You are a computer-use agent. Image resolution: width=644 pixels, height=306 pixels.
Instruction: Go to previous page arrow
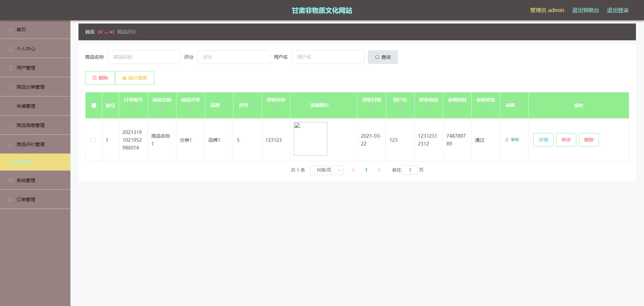click(x=353, y=170)
